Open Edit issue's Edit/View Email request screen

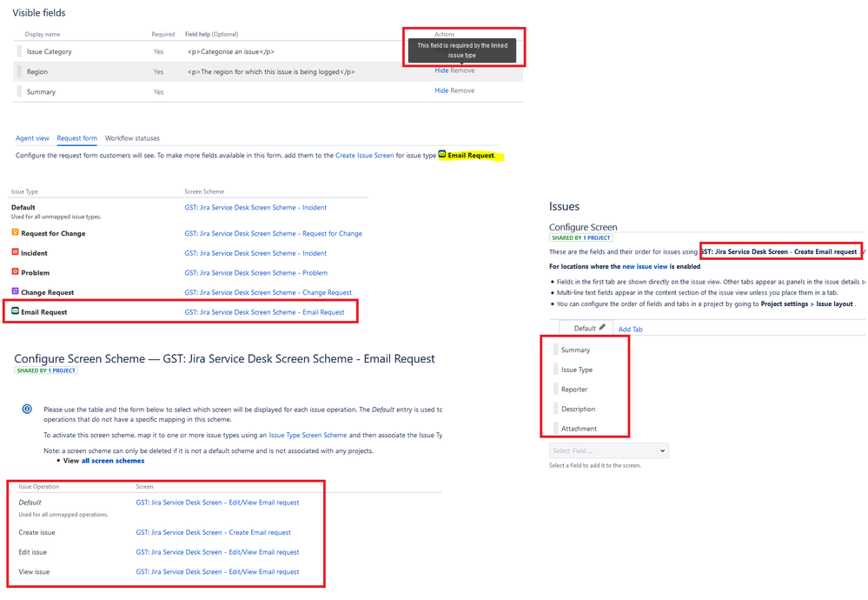(217, 552)
